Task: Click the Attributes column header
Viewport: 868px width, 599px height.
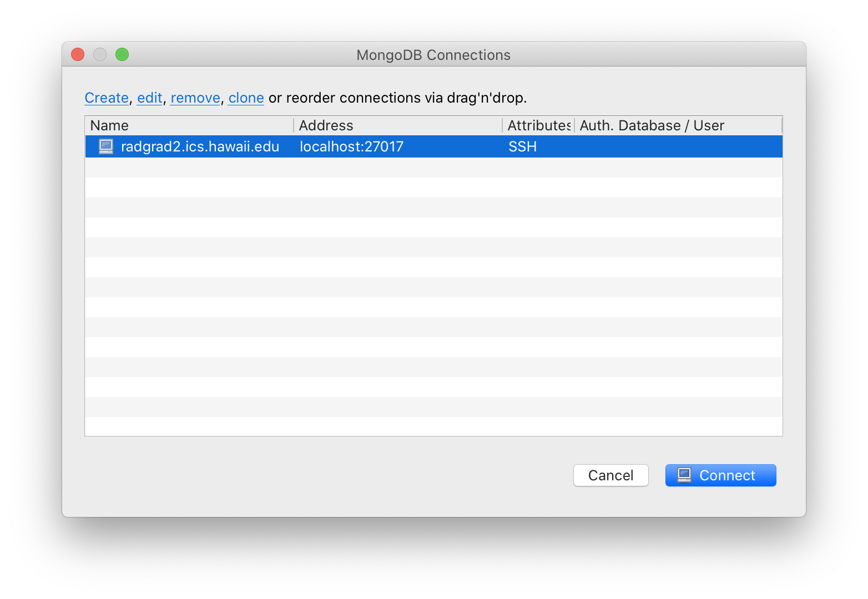Action: point(538,125)
